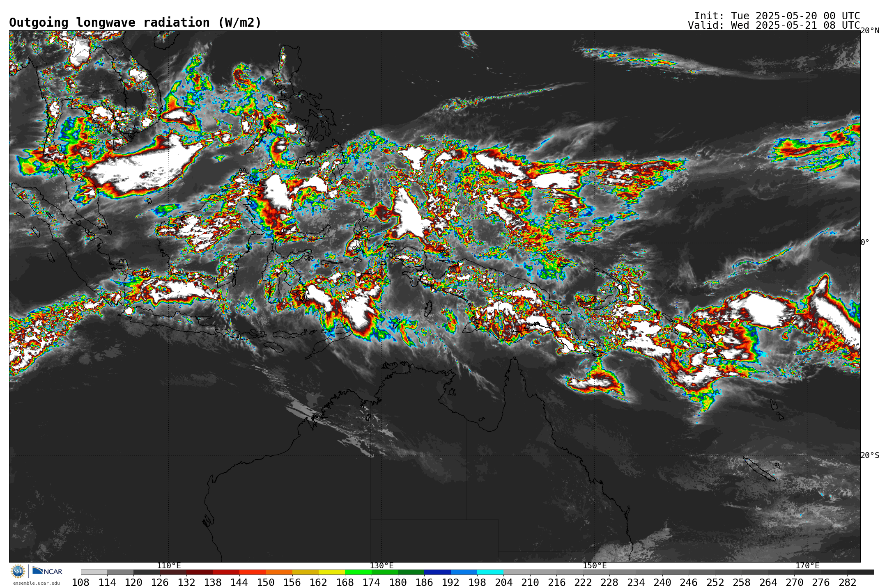Click the colorbar value 258
Image resolution: width=887 pixels, height=588 pixels.
pos(741,583)
